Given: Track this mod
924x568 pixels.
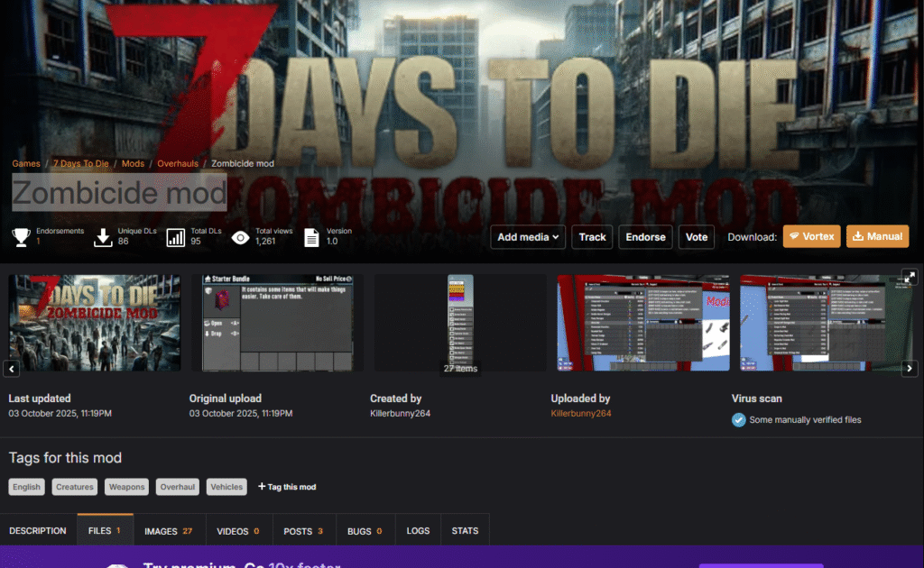Looking at the screenshot, I should coord(592,237).
